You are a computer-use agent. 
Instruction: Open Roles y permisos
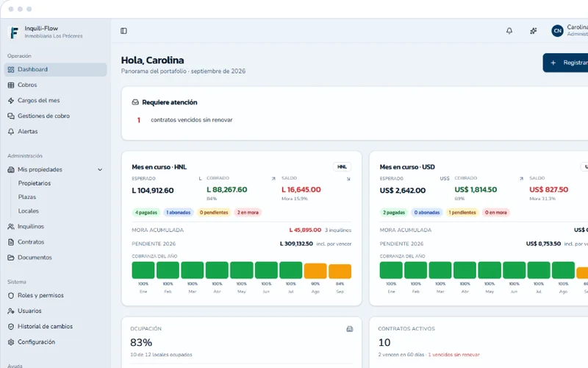pos(56,296)
